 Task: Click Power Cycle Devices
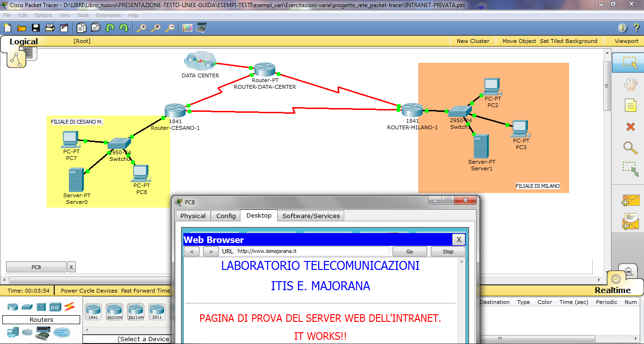click(x=89, y=291)
